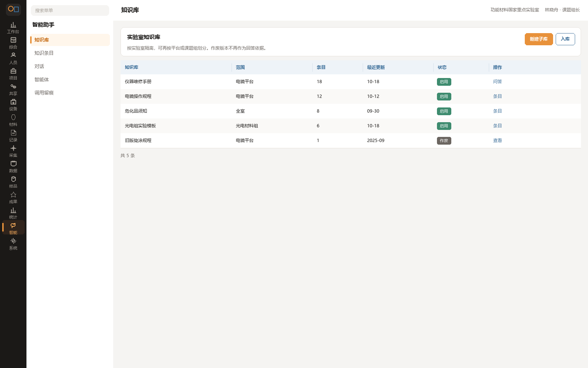The width and height of the screenshot is (588, 368).
Task: Click user label 林晓舟 · 课题组长
Action: coord(562,10)
